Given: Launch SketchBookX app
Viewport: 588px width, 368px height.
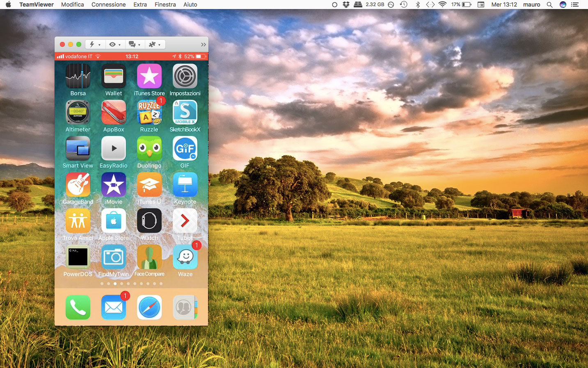Looking at the screenshot, I should (185, 113).
